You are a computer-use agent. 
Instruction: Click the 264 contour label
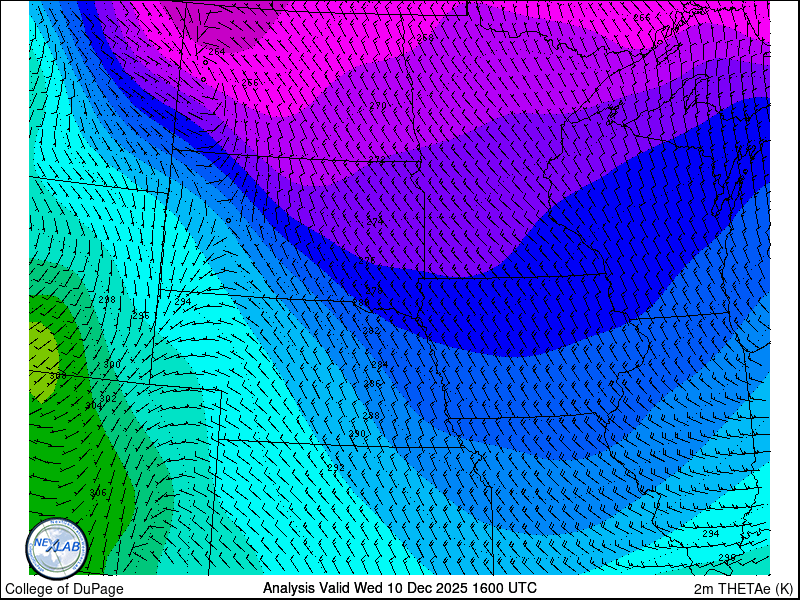217,52
